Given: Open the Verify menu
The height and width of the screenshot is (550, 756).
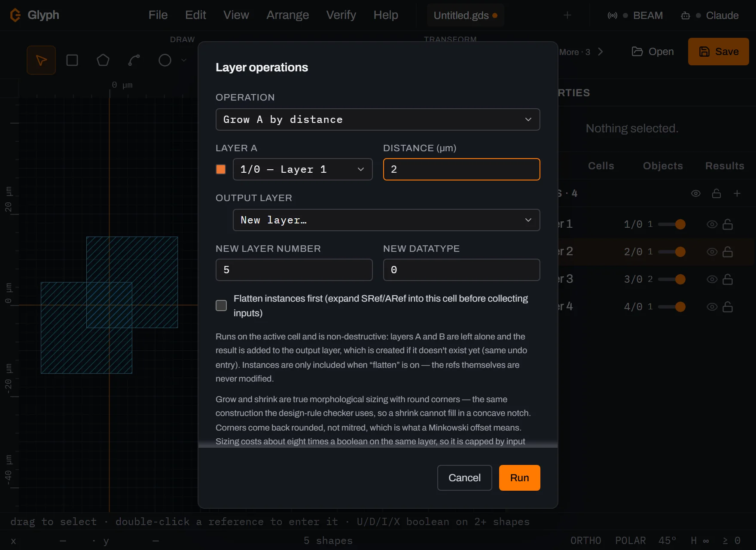Looking at the screenshot, I should coord(341,15).
